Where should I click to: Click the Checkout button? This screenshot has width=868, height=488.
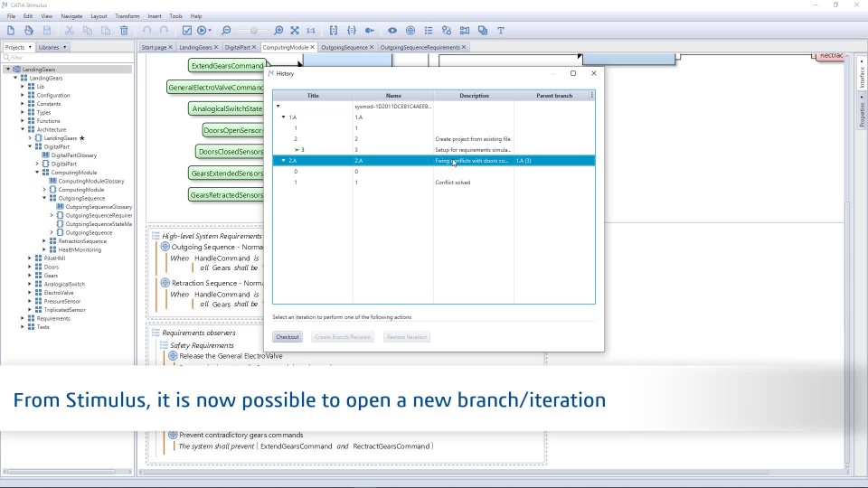(x=288, y=337)
